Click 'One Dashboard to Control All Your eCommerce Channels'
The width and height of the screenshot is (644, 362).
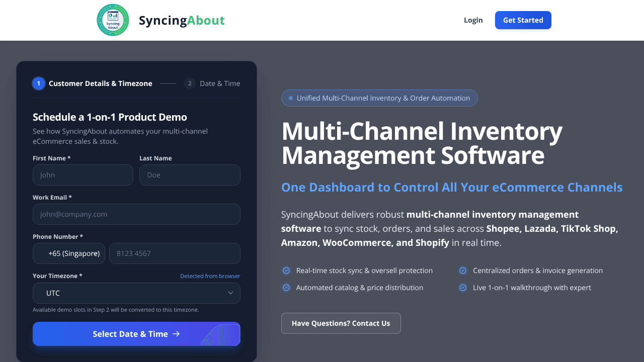click(x=452, y=187)
